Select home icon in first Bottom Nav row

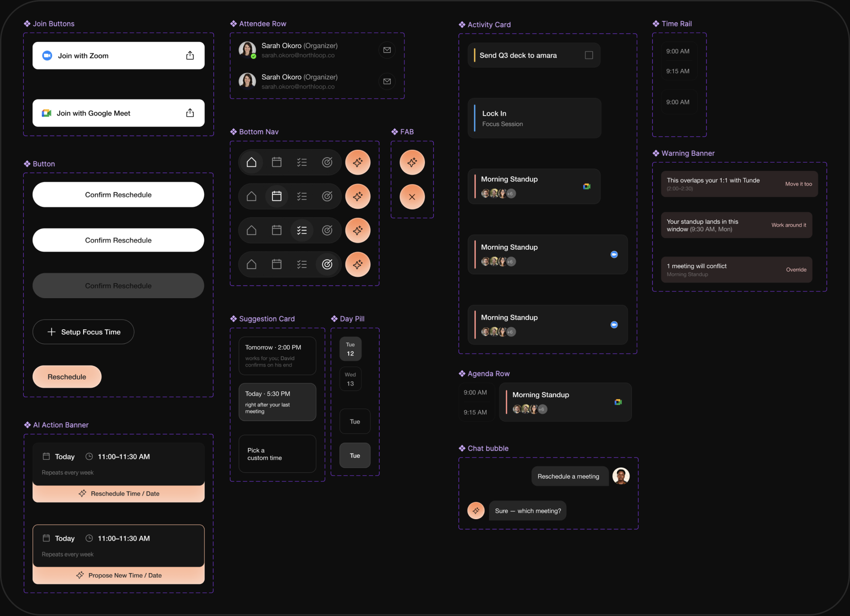click(x=251, y=162)
